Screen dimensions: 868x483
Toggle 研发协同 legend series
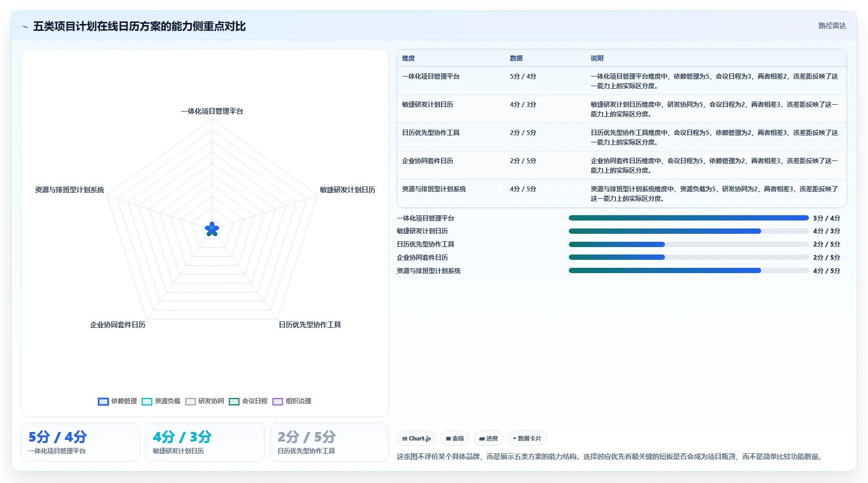(x=205, y=401)
